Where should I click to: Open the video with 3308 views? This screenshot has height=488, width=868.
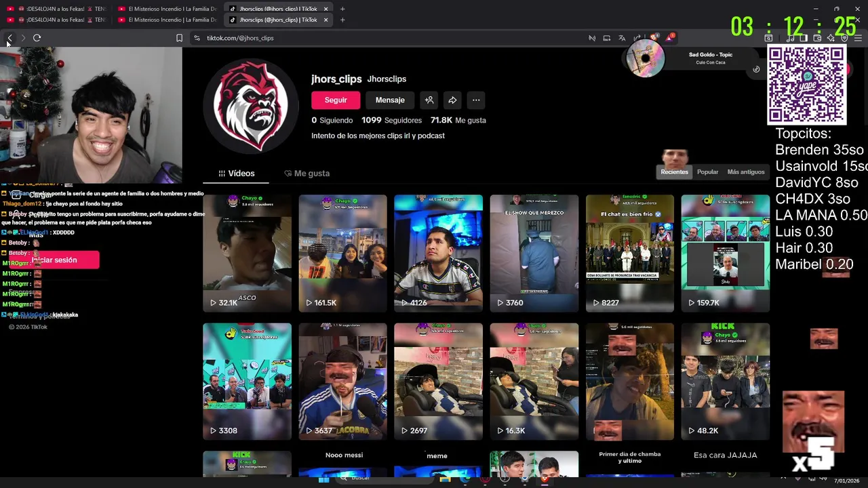pyautogui.click(x=247, y=382)
